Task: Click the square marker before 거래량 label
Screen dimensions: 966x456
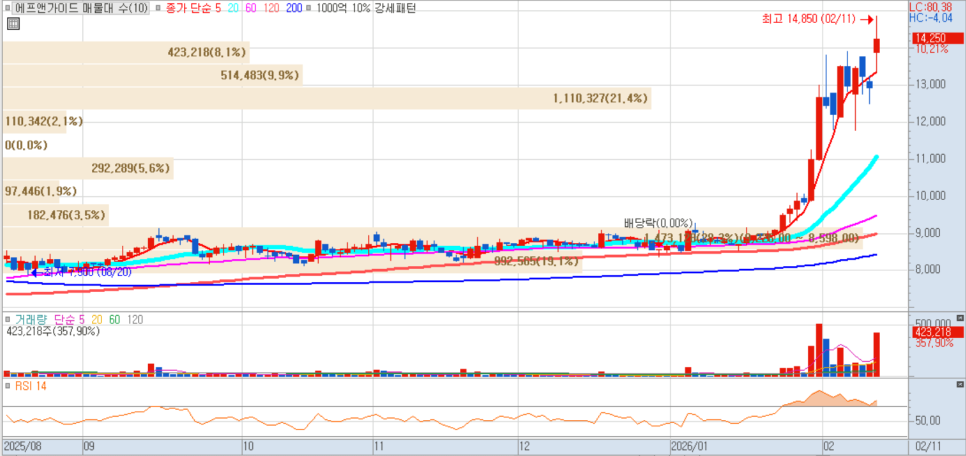Action: click(x=9, y=320)
